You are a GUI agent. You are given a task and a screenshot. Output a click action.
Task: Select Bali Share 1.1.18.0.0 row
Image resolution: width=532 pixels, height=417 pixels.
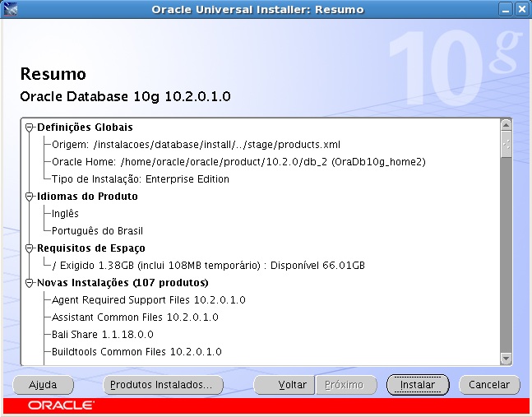pos(103,335)
